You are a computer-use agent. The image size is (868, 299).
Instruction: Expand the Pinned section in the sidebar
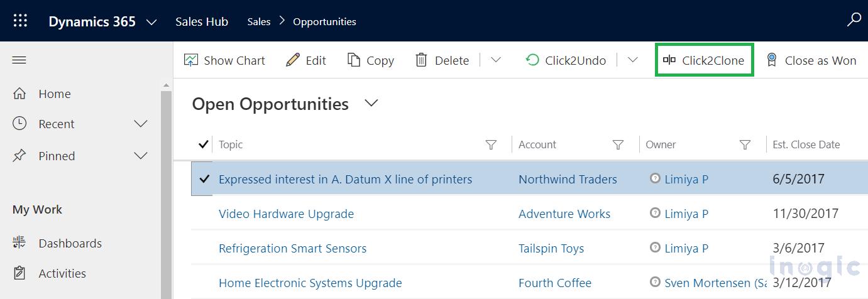coord(141,156)
